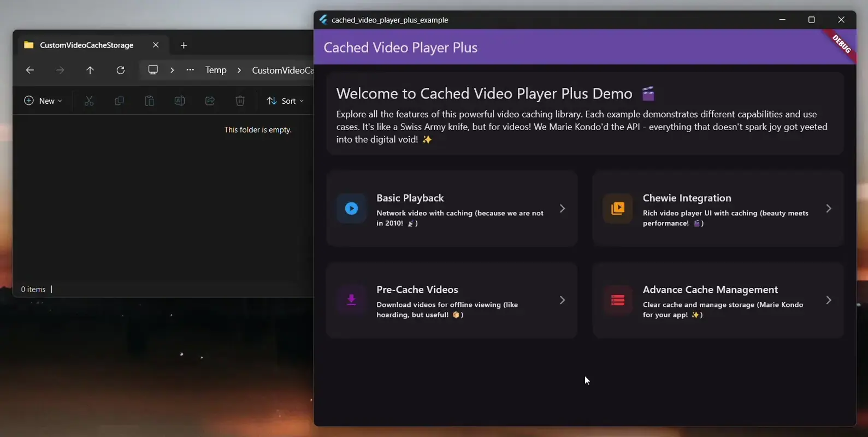Click the Cut scissors icon in Explorer toolbar
Screen dimensions: 868x437
(89, 101)
